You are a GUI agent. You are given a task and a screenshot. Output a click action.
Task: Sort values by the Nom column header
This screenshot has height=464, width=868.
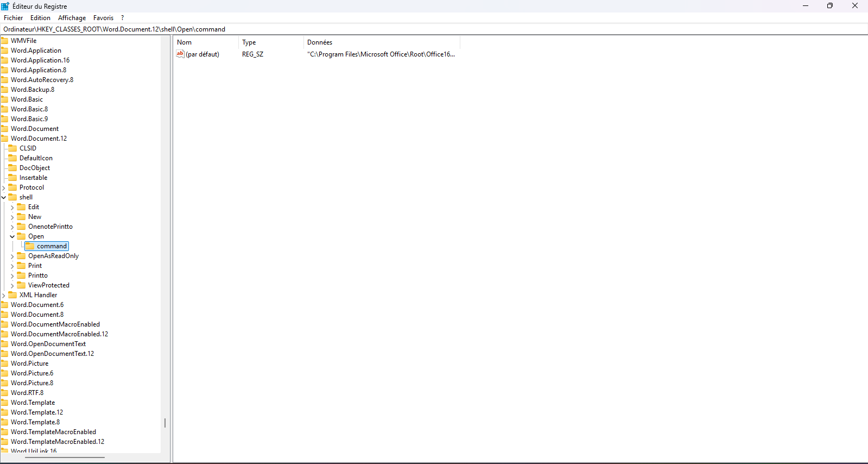206,42
